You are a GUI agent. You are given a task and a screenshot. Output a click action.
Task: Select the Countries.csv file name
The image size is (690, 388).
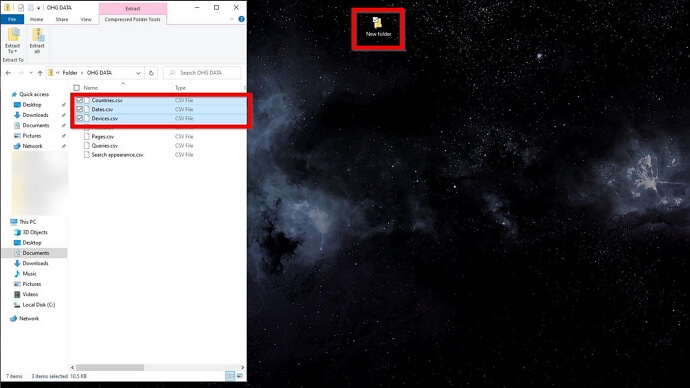pos(107,100)
